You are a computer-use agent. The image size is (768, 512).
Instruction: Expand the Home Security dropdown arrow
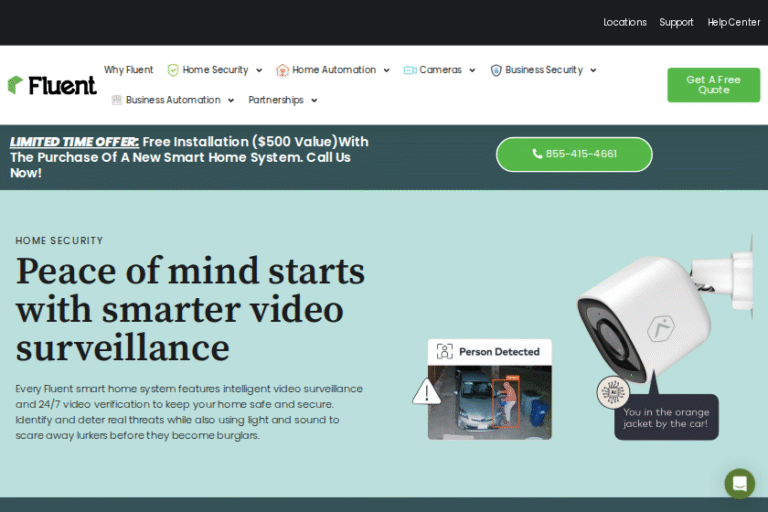pyautogui.click(x=259, y=71)
